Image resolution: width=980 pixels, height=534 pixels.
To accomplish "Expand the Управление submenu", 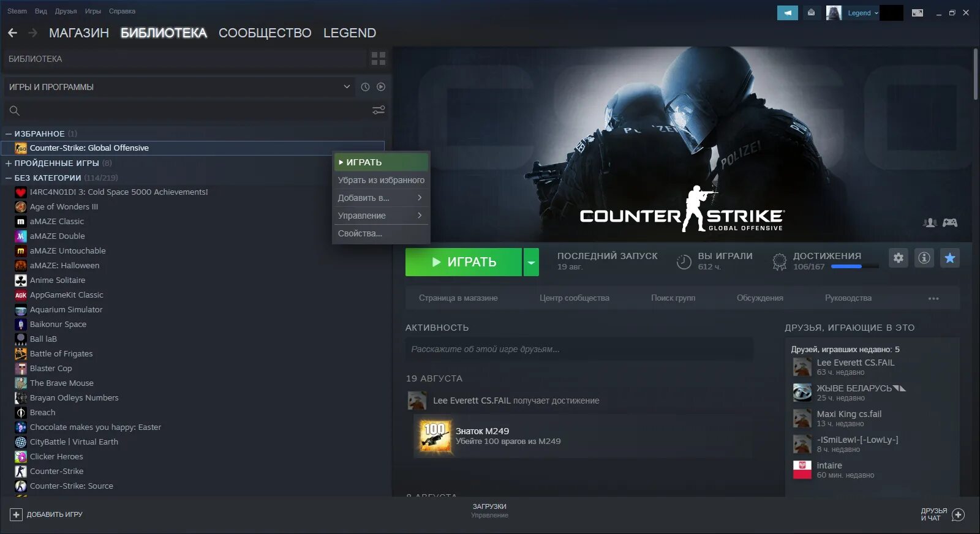I will click(381, 216).
